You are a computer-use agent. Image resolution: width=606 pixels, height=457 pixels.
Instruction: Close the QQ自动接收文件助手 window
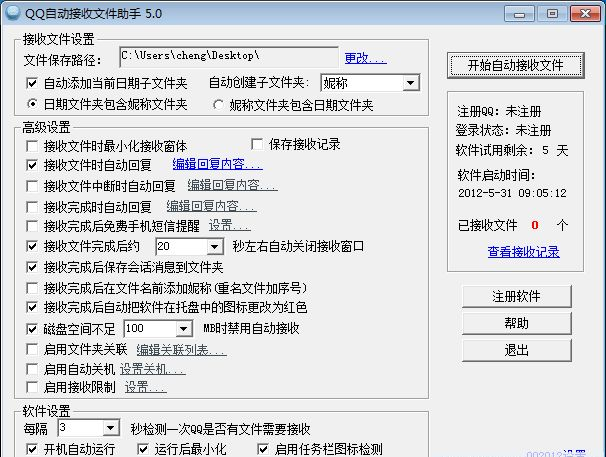tap(585, 14)
